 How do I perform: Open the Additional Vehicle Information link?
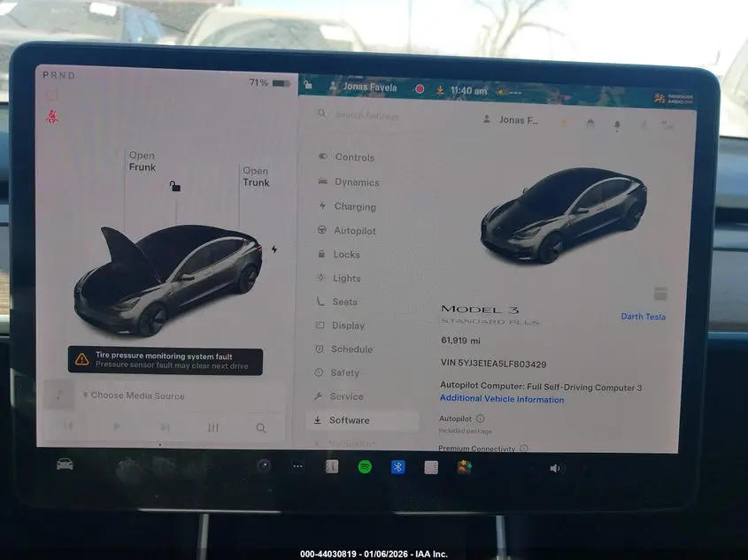pyautogui.click(x=502, y=399)
